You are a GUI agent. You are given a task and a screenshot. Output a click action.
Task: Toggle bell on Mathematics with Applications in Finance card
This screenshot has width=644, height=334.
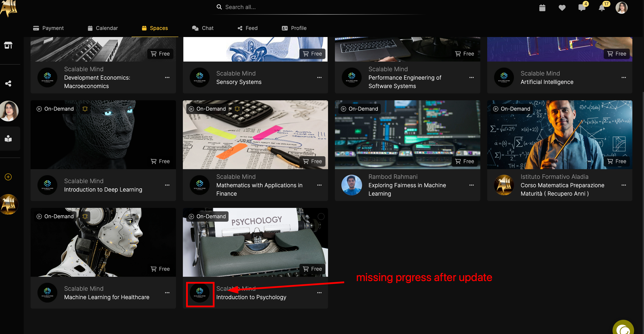[x=237, y=109]
